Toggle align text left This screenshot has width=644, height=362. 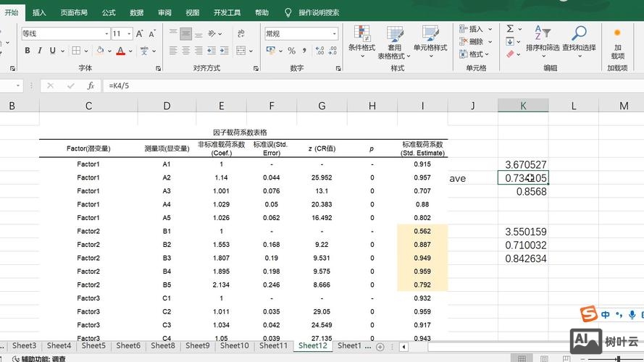point(173,51)
